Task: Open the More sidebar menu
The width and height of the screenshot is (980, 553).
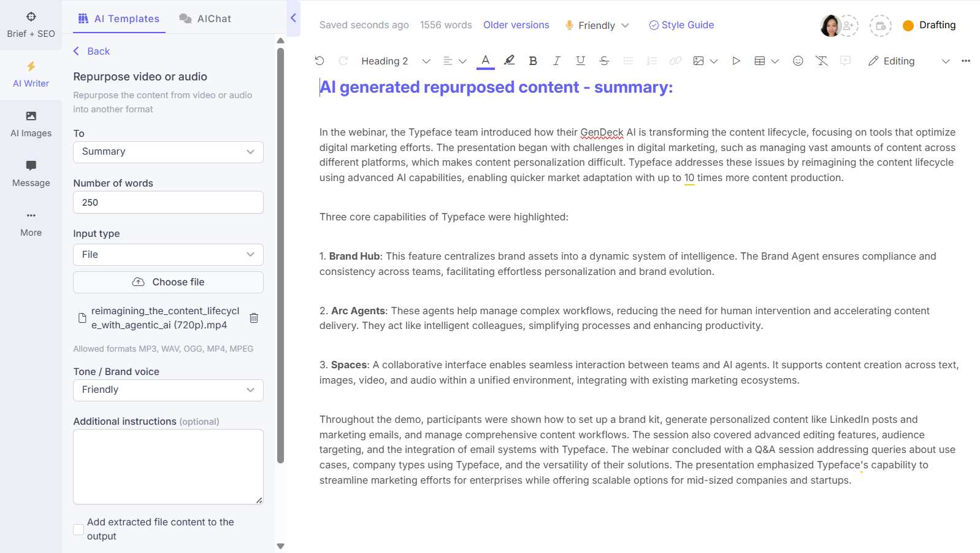Action: click(x=31, y=224)
